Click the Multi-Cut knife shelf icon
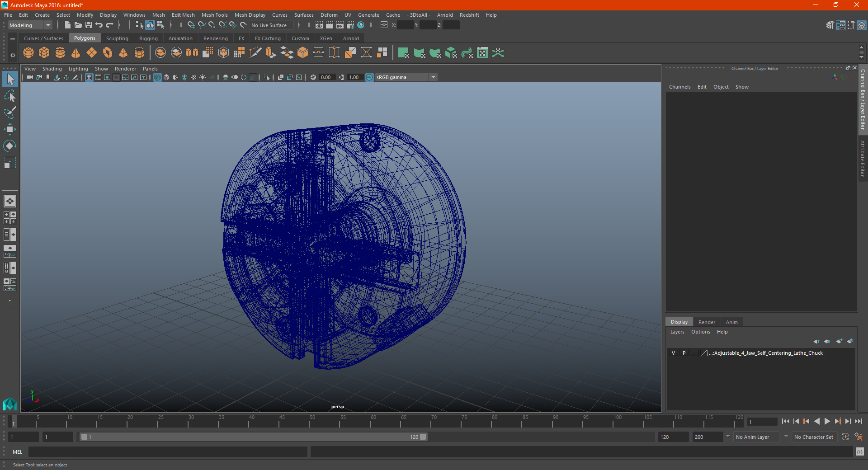The height and width of the screenshot is (470, 868). tap(255, 53)
